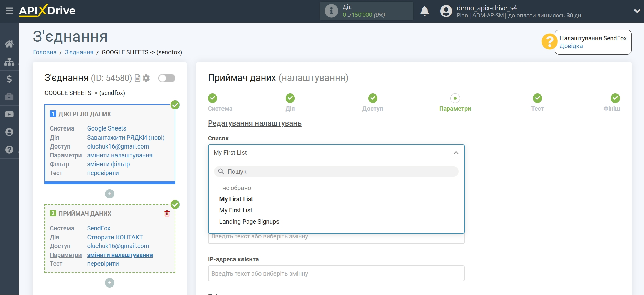Toggle the connection on/off switch
The image size is (644, 295).
click(167, 78)
